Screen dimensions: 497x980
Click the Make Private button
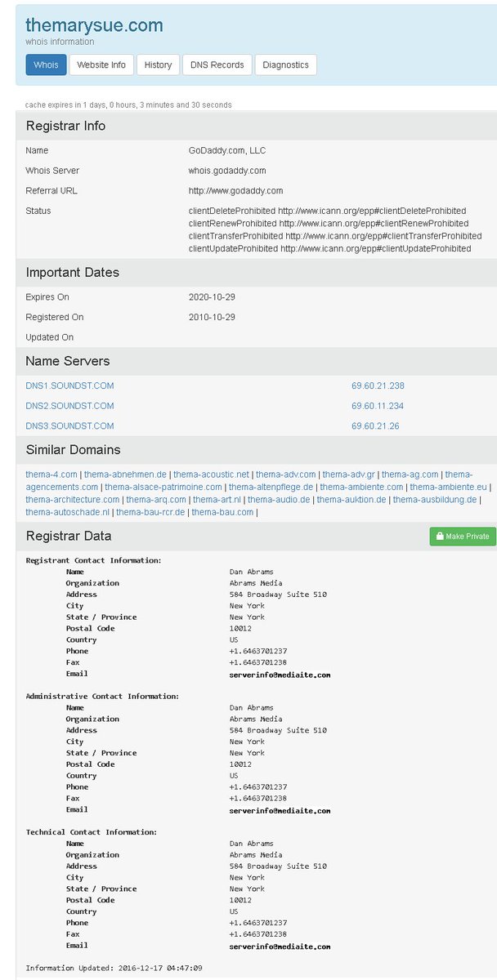point(463,536)
